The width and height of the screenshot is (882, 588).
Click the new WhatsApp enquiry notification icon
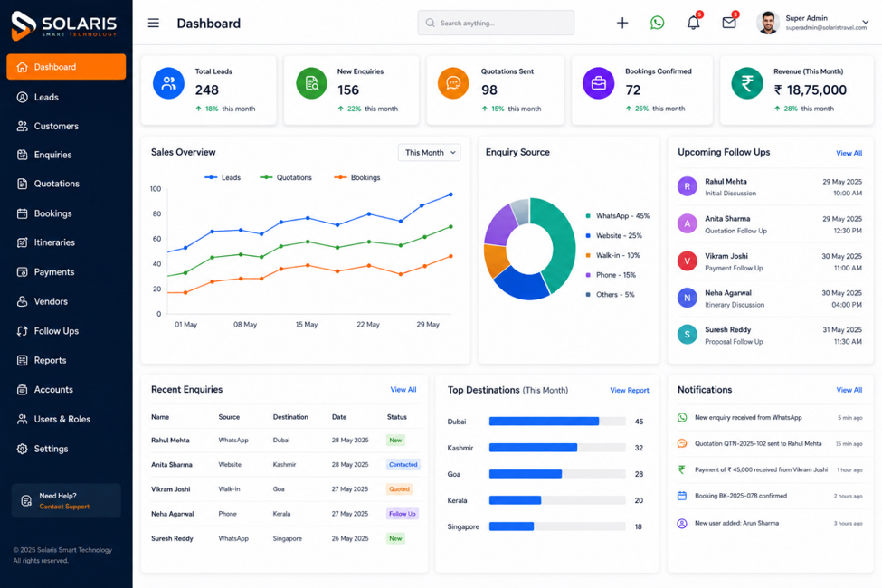click(682, 418)
